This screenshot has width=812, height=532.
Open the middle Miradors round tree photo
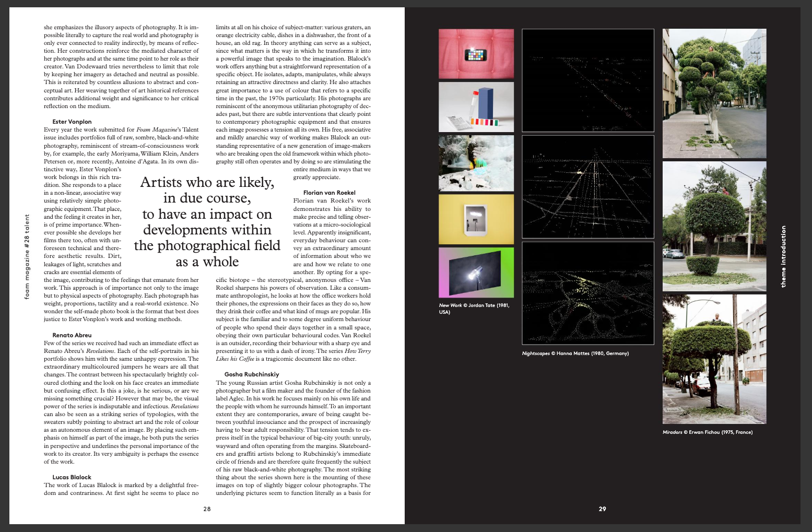[714, 226]
